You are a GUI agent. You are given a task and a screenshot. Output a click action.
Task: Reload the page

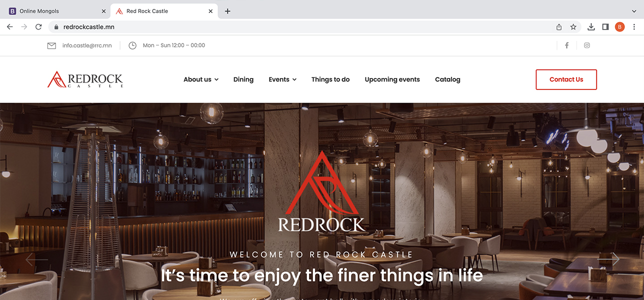[x=38, y=27]
